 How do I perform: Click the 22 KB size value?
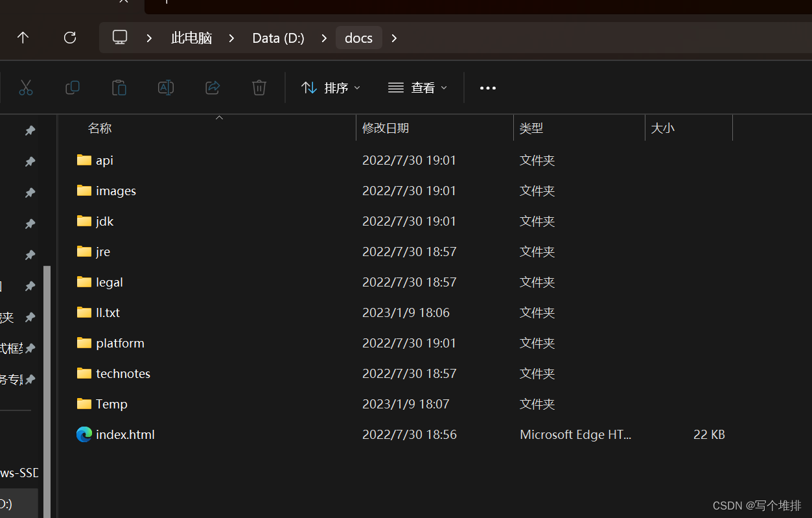709,434
